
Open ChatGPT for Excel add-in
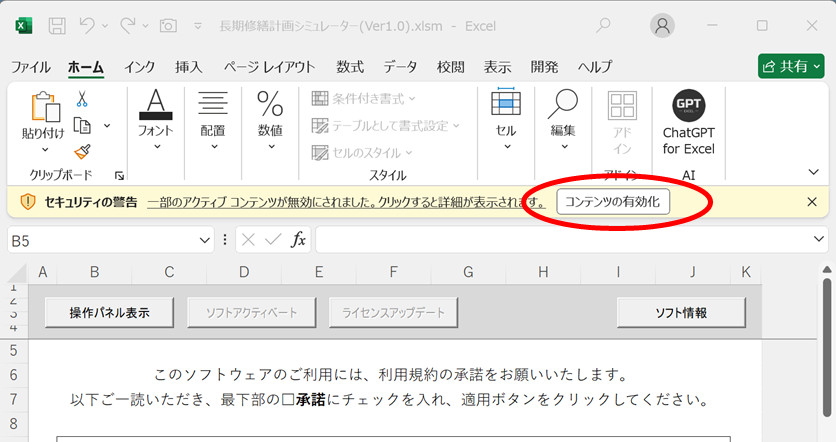tap(688, 122)
